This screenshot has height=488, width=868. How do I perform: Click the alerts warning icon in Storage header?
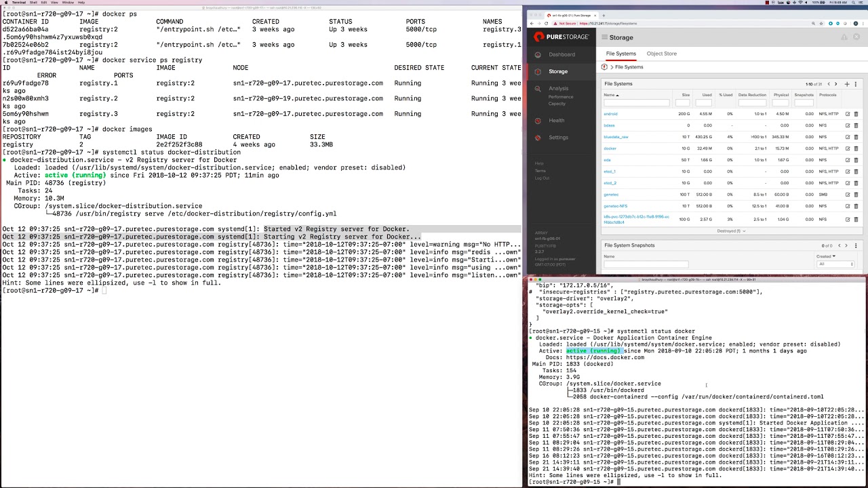[844, 37]
